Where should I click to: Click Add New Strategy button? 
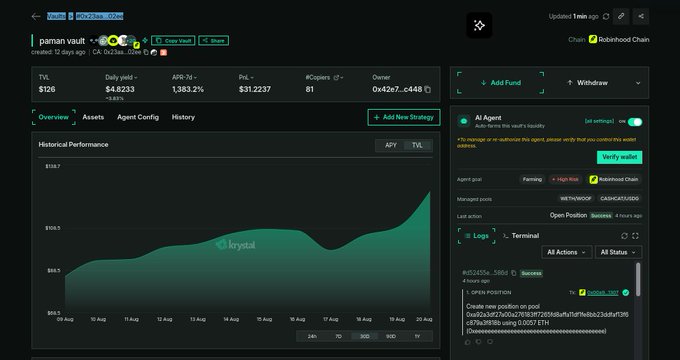pos(404,117)
